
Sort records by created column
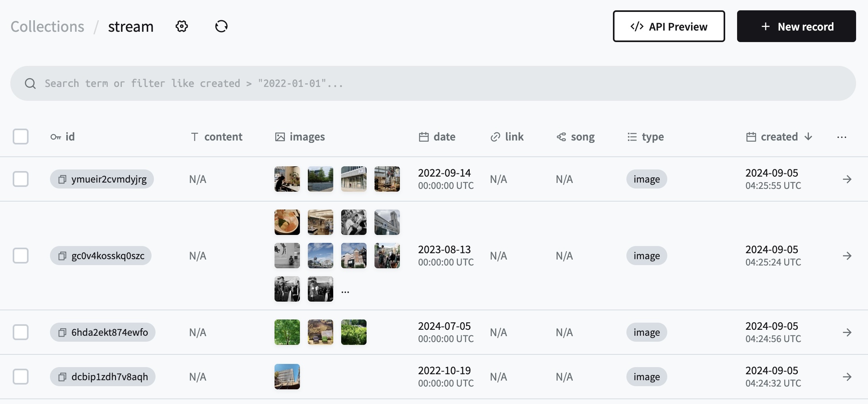point(779,137)
